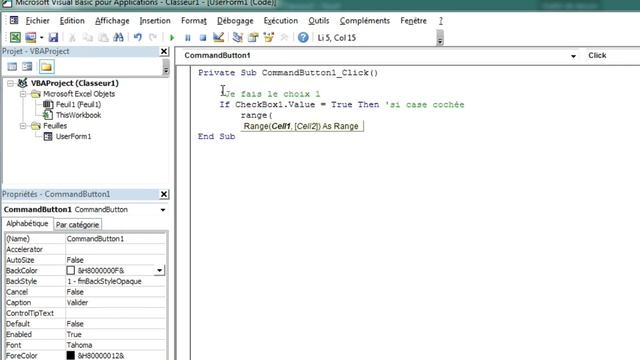The height and width of the screenshot is (360, 640).
Task: Click the Cut scissors icon
Action: pyautogui.click(x=72, y=38)
